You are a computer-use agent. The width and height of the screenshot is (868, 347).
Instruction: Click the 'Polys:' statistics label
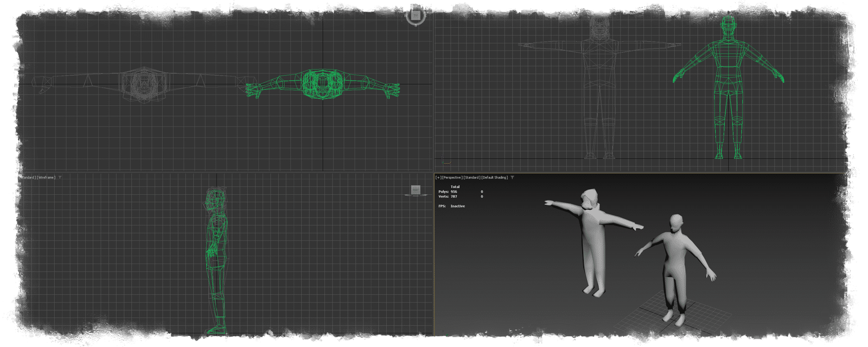(443, 191)
